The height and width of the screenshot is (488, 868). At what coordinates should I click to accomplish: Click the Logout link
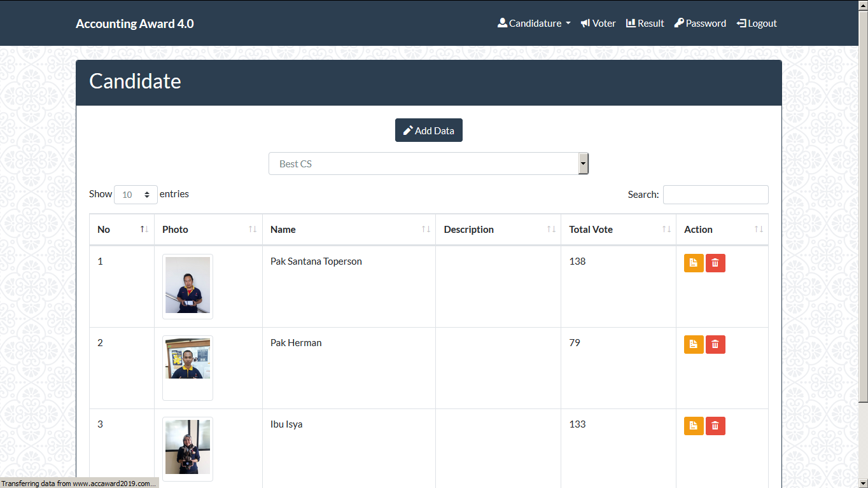[757, 24]
